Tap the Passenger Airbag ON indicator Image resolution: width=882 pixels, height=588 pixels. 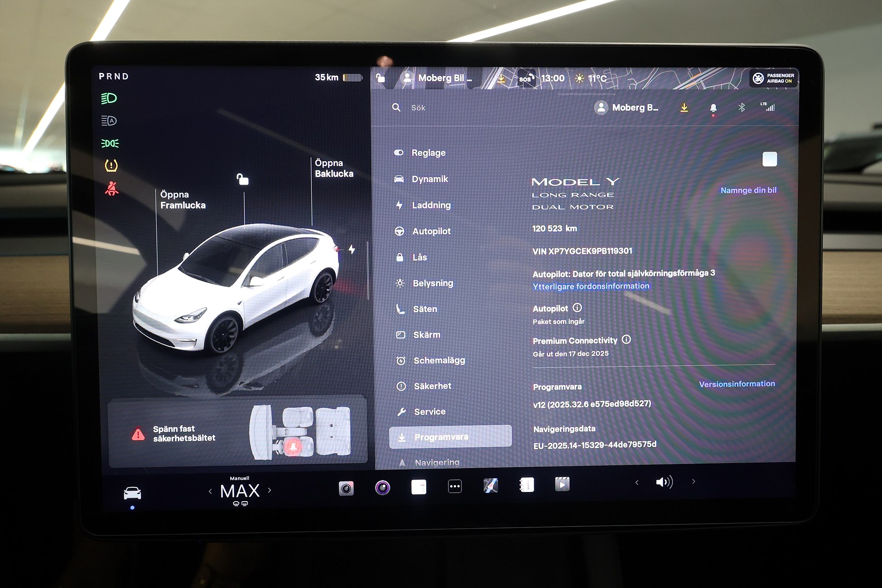click(x=775, y=78)
